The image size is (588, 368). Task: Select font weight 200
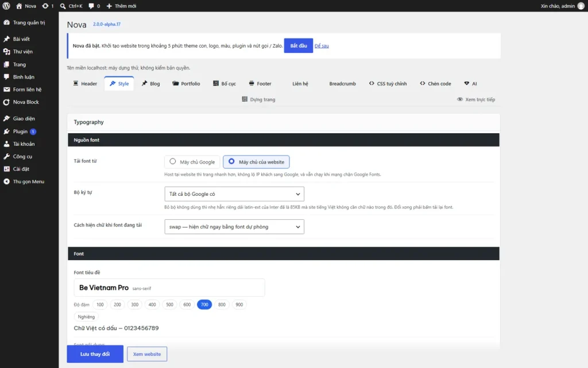tap(117, 305)
